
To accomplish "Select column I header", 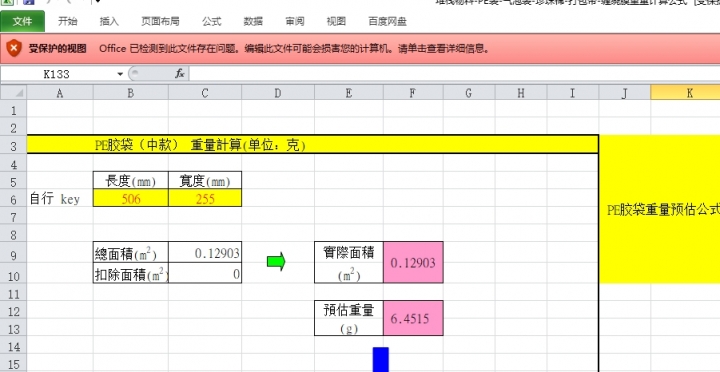I will click(x=573, y=93).
